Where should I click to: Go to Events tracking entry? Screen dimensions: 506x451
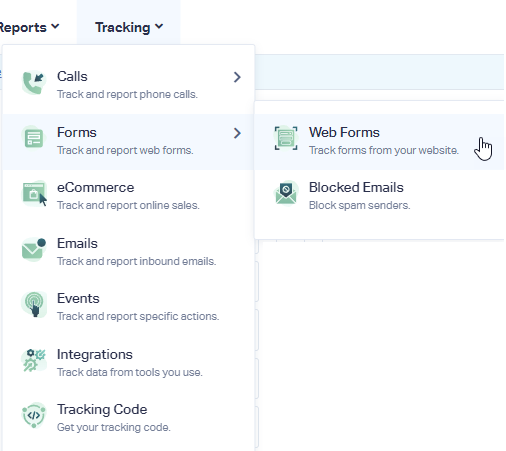[x=128, y=307]
